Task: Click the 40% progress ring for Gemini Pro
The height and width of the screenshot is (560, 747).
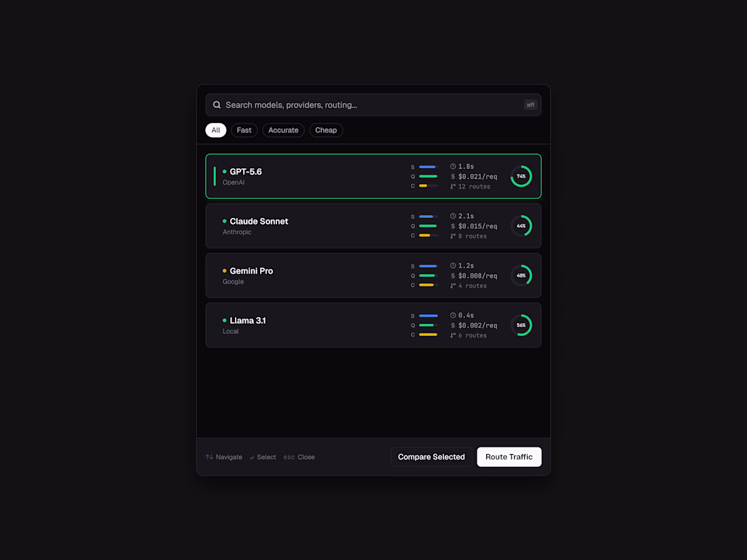Action: coord(521,275)
